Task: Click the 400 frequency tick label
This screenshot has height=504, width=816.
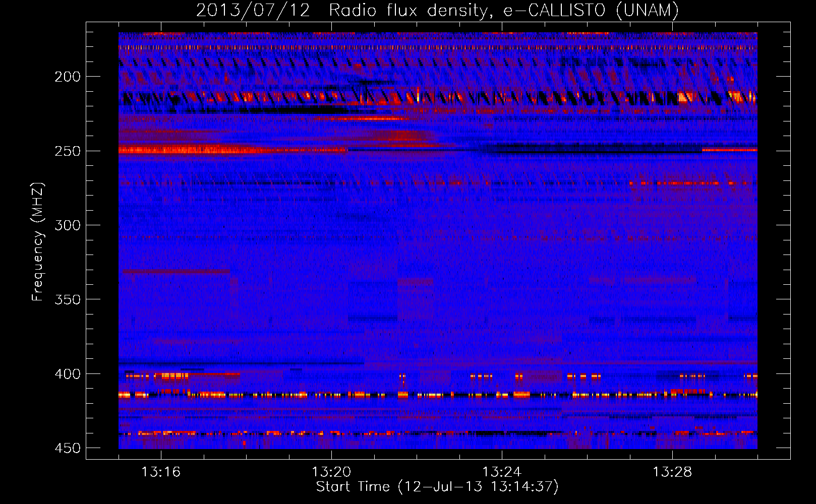Action: tap(68, 374)
